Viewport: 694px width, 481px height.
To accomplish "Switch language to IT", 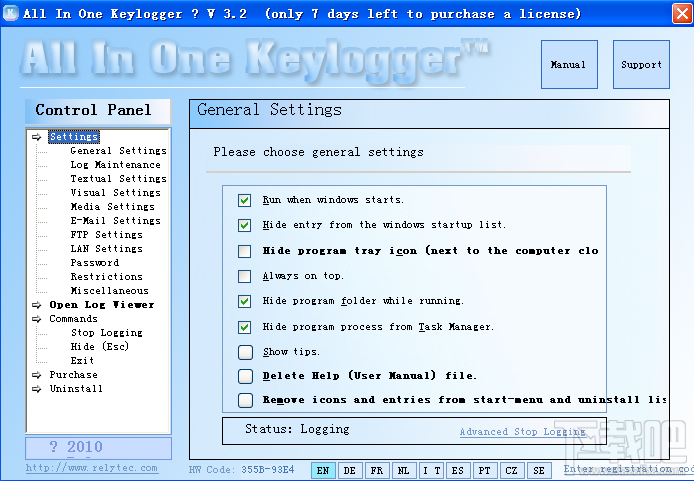I will point(431,470).
